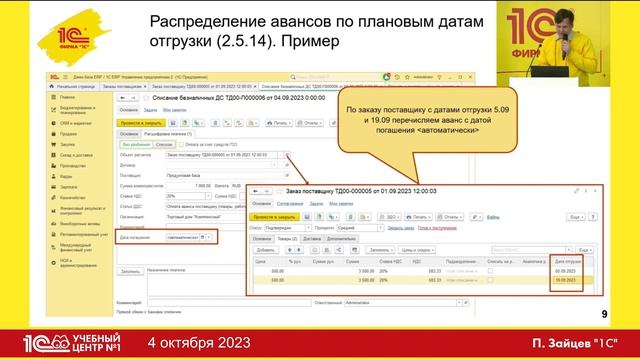
Task: Open the Заполнить dropdown in goods toolbar
Action: (x=380, y=250)
